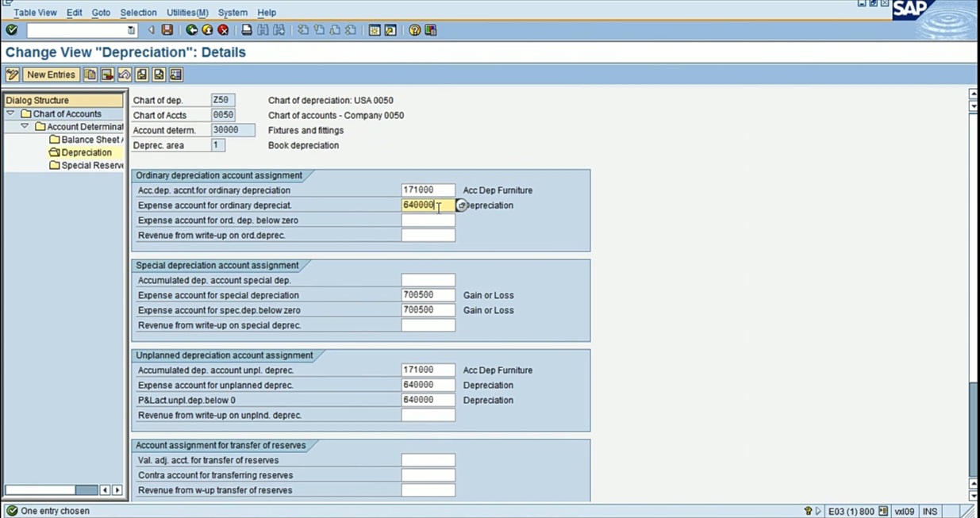Screen dimensions: 980x518
Task: Click the Print icon in the toolbar
Action: [247, 30]
